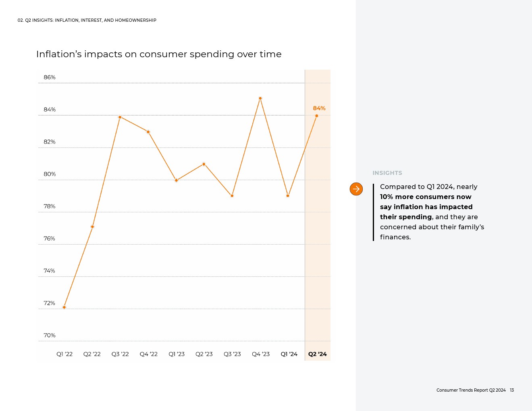Click the Q1 '22 data point
The height and width of the screenshot is (411, 532).
point(64,307)
